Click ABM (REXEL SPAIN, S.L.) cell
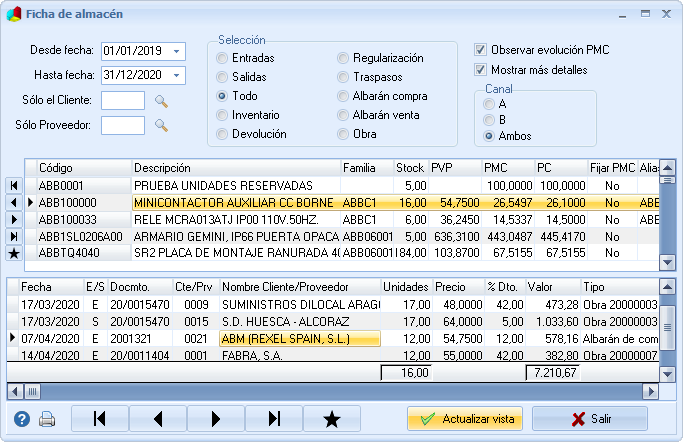 [301, 339]
